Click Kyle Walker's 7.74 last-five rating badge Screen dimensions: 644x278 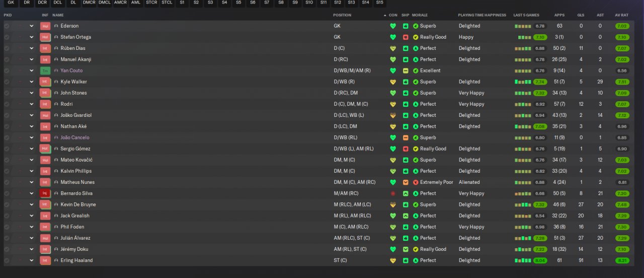coord(540,82)
